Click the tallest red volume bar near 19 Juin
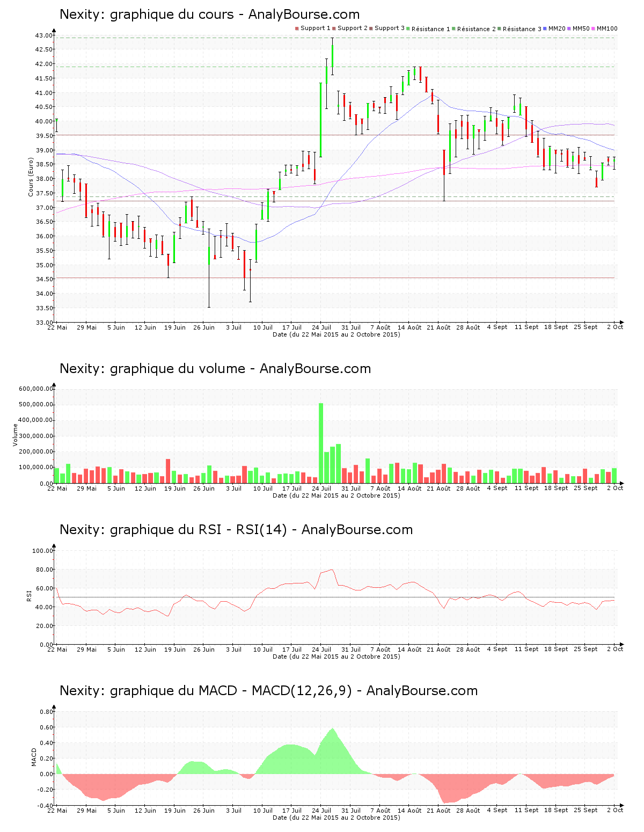Image resolution: width=644 pixels, height=832 pixels. click(x=168, y=471)
